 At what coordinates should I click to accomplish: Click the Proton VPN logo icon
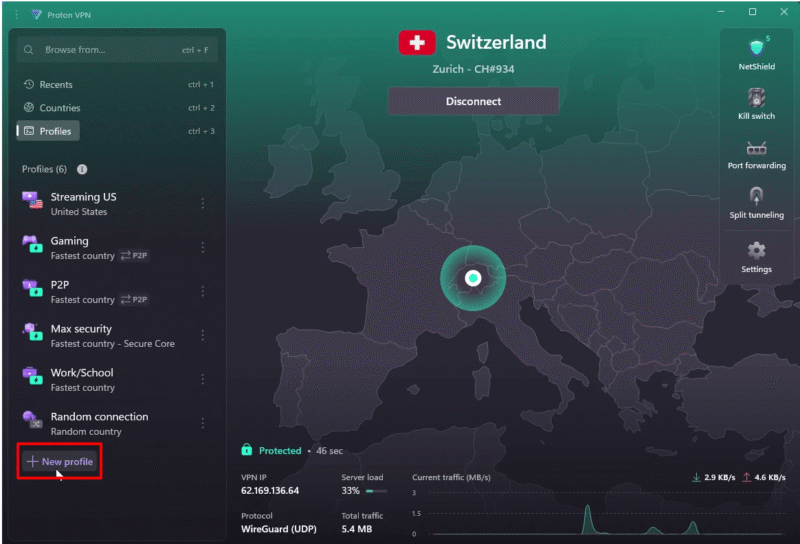click(36, 14)
